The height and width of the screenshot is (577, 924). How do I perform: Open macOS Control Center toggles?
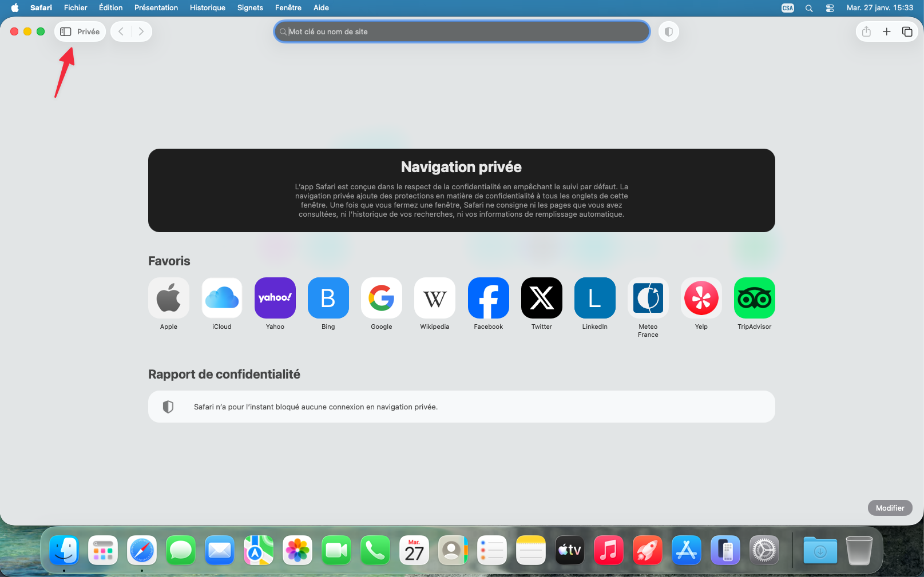pos(830,8)
